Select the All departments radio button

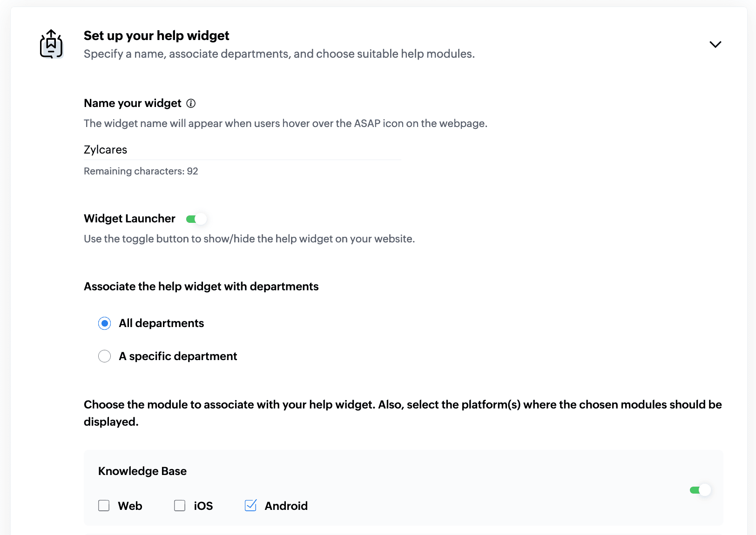click(105, 323)
